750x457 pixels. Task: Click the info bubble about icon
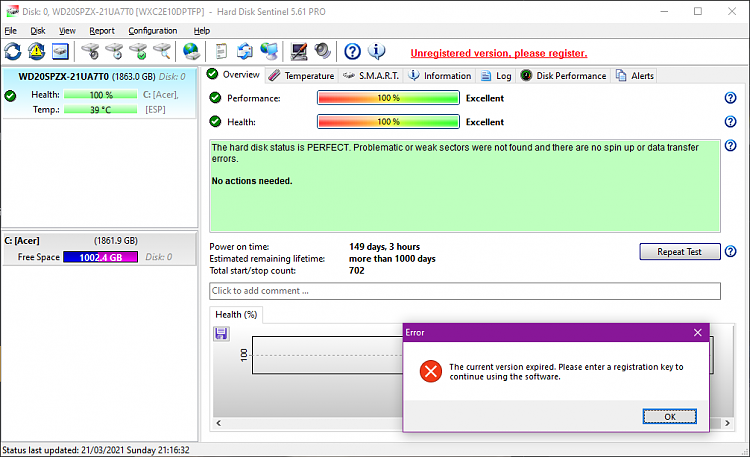[x=376, y=51]
